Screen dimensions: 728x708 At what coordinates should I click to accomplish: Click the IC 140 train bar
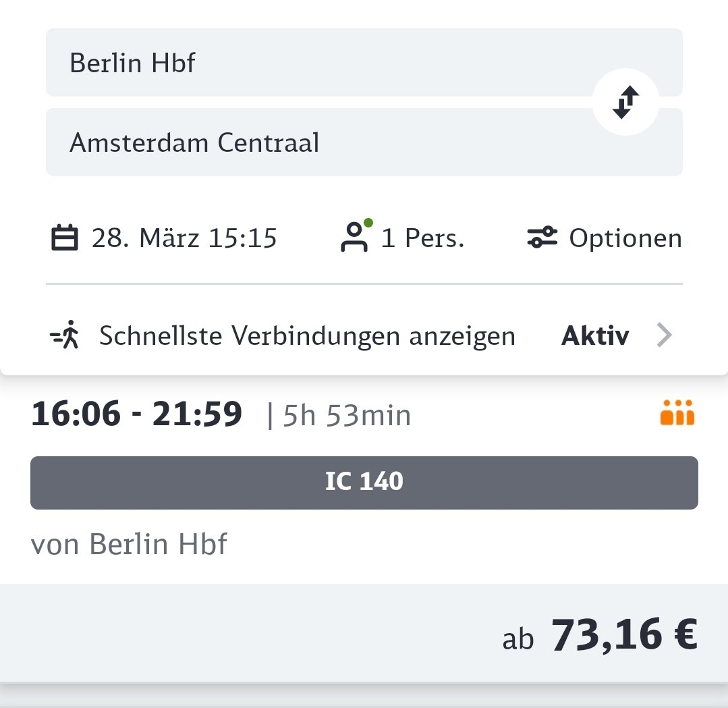point(364,483)
